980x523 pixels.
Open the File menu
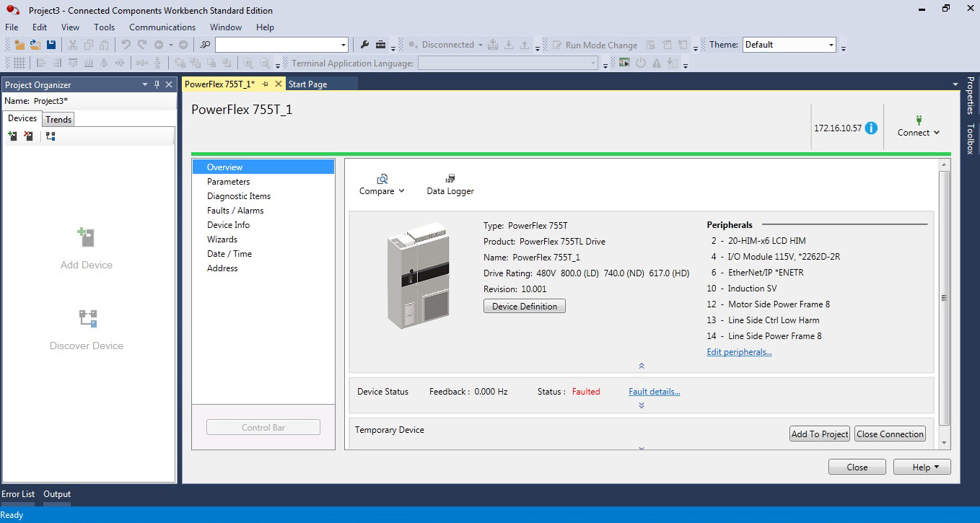pyautogui.click(x=12, y=27)
